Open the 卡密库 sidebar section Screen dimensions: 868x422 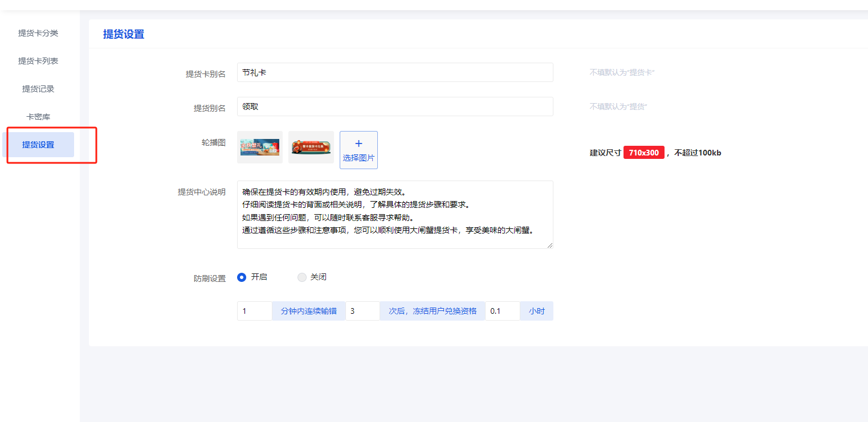37,116
